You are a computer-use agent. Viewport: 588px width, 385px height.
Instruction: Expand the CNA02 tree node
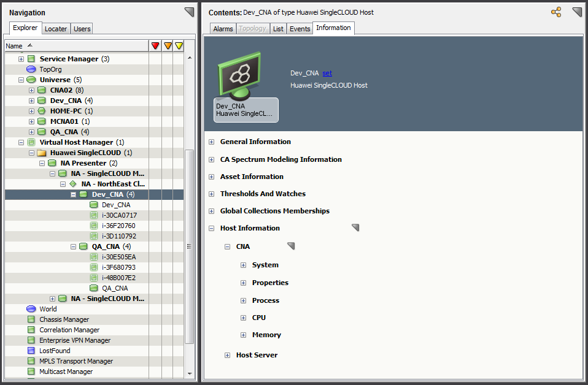click(x=31, y=90)
